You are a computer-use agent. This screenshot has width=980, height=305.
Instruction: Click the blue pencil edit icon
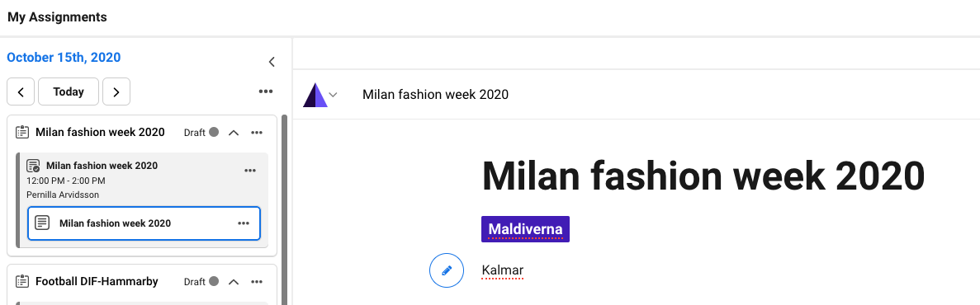pyautogui.click(x=447, y=270)
